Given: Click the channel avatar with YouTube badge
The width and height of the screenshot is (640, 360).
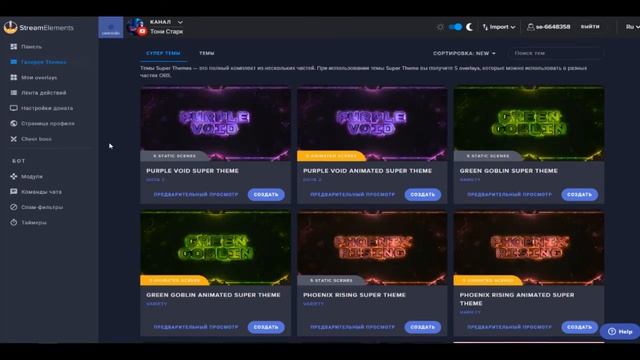Looking at the screenshot, I should 136,27.
